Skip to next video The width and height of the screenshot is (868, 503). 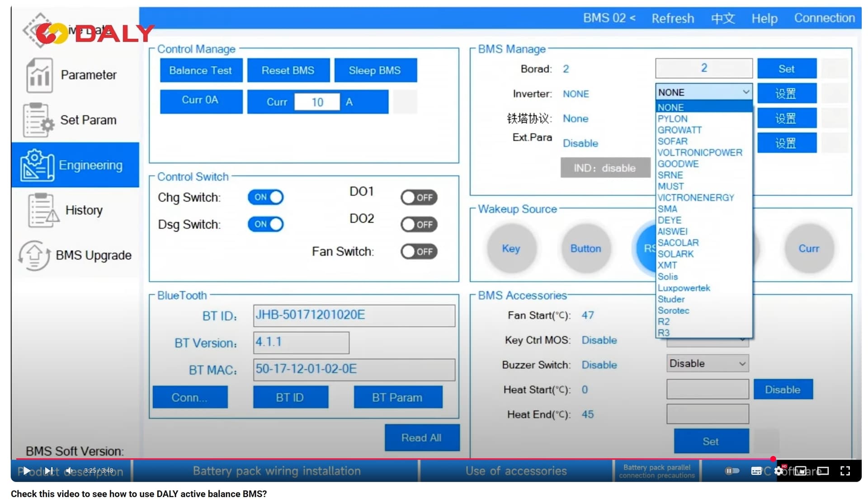49,471
